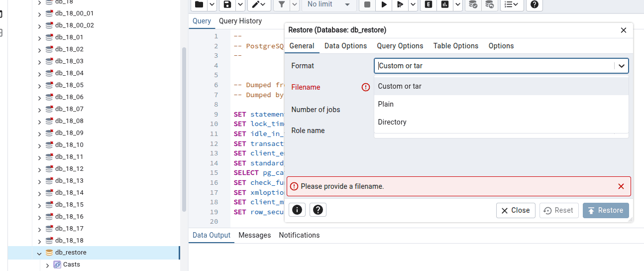Open the Table Options tab

coord(456,46)
